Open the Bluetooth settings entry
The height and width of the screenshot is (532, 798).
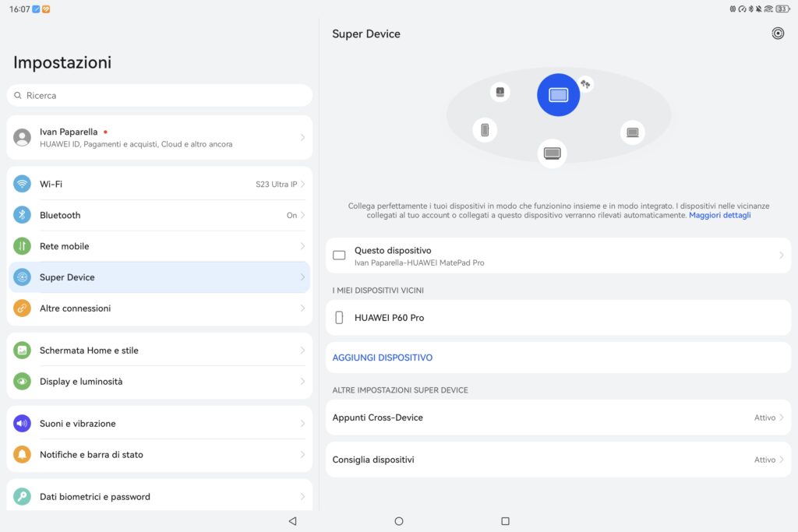(159, 215)
